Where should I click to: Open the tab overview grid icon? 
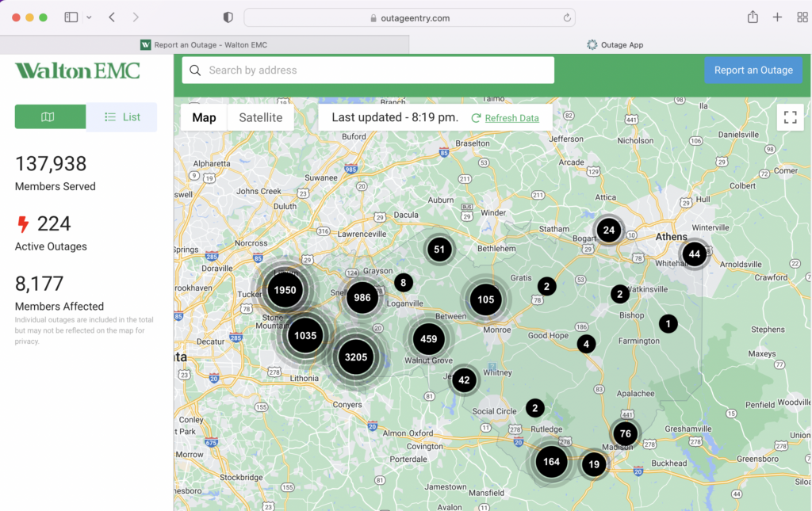click(x=802, y=17)
